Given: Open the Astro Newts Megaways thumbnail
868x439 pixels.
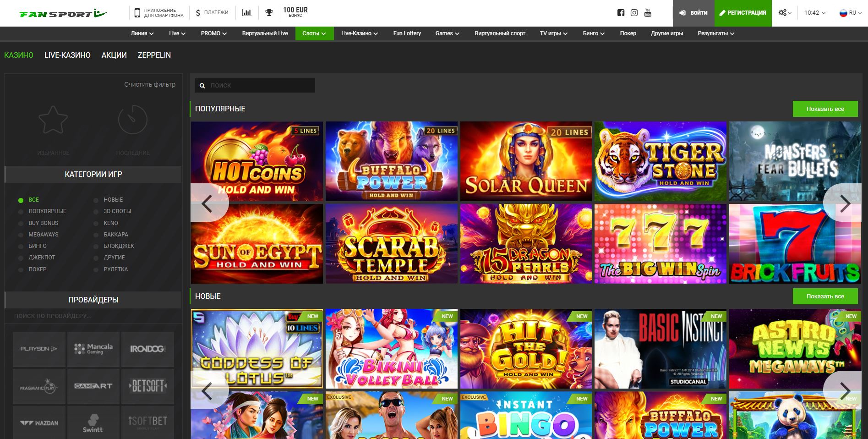Looking at the screenshot, I should click(x=796, y=349).
